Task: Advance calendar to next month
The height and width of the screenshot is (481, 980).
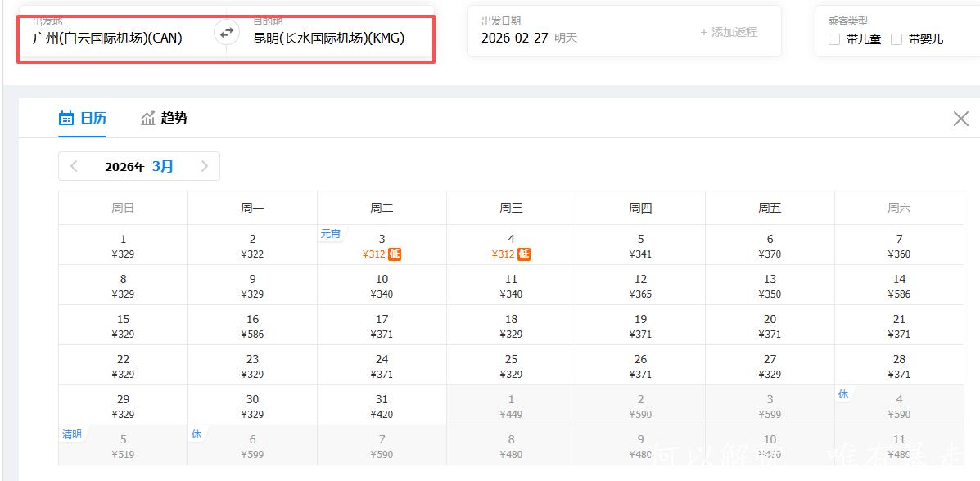Action: tap(204, 166)
